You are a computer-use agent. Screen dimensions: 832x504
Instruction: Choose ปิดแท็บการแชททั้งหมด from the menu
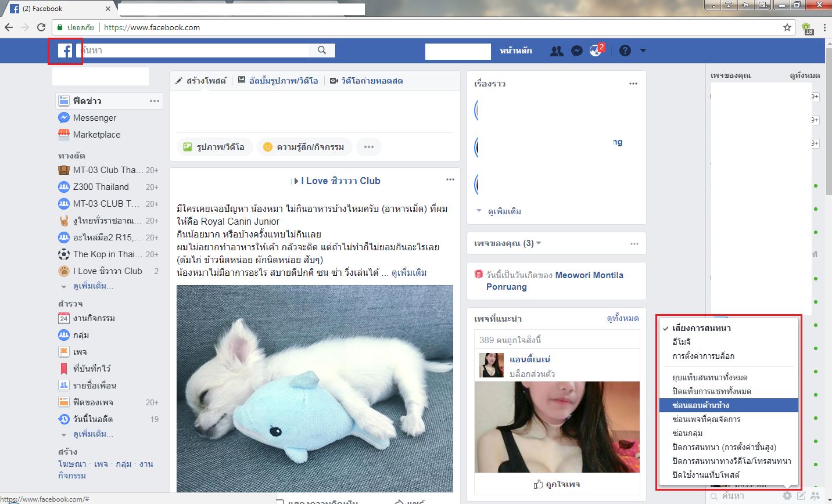pos(727,391)
